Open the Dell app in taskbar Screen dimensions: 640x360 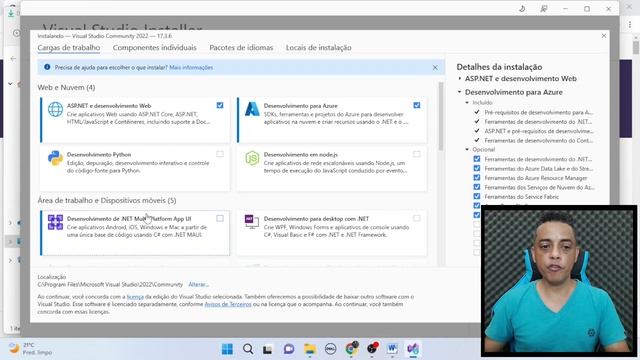330,349
